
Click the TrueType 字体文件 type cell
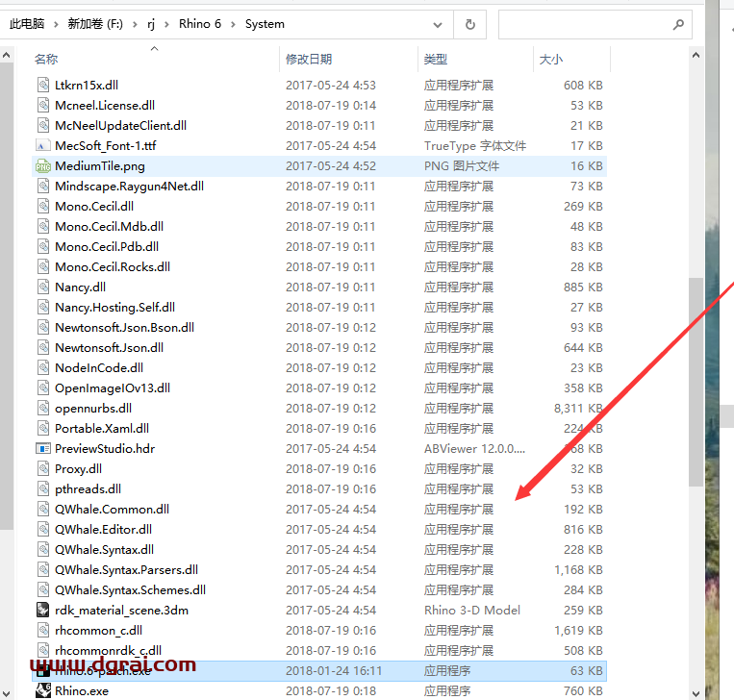(x=475, y=146)
